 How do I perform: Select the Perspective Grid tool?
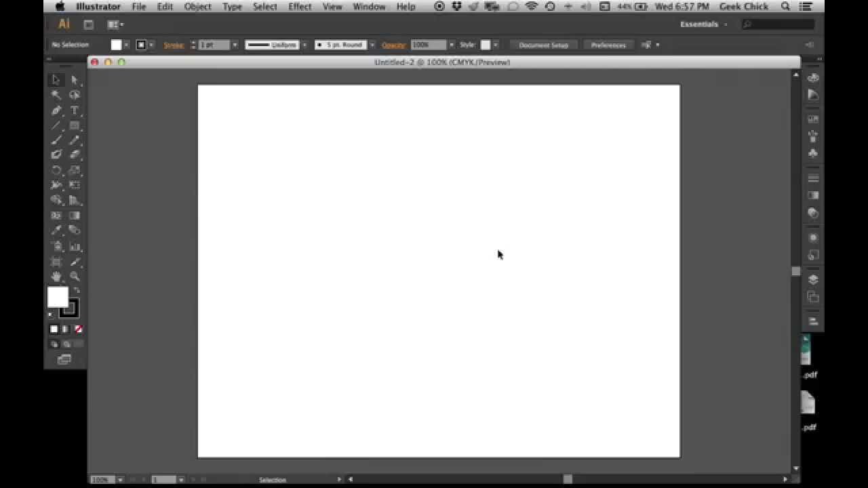pyautogui.click(x=75, y=201)
